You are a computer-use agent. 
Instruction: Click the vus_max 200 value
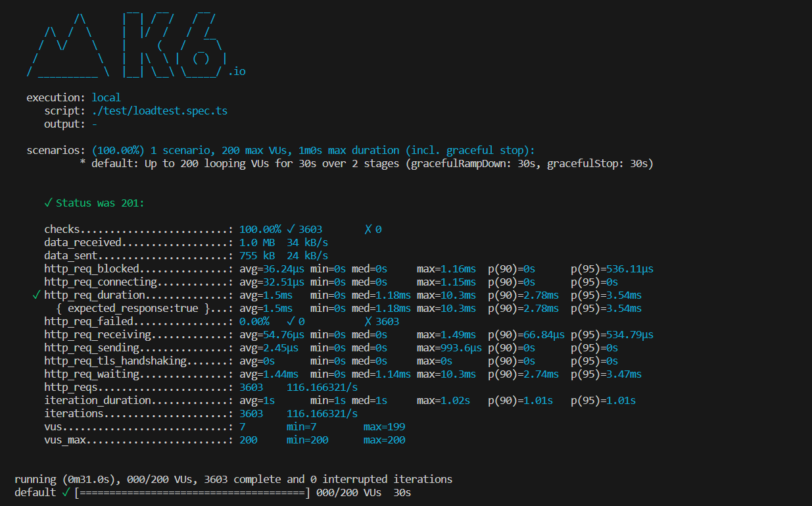click(248, 440)
